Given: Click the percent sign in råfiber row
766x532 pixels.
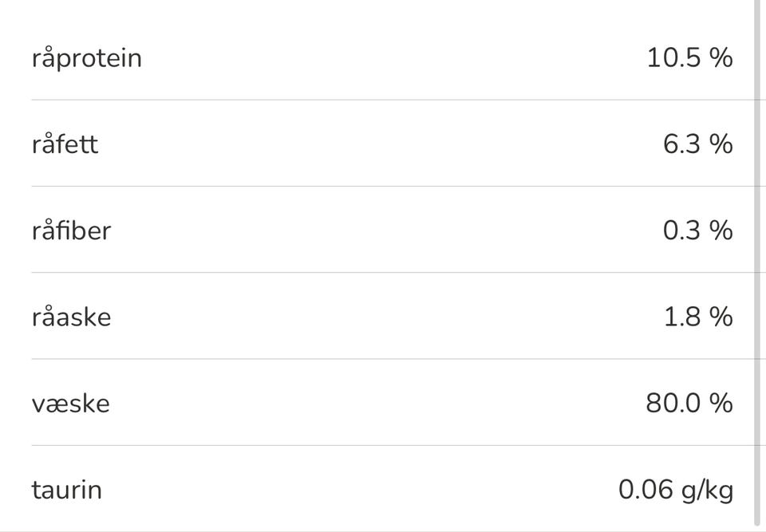Looking at the screenshot, I should point(721,231).
